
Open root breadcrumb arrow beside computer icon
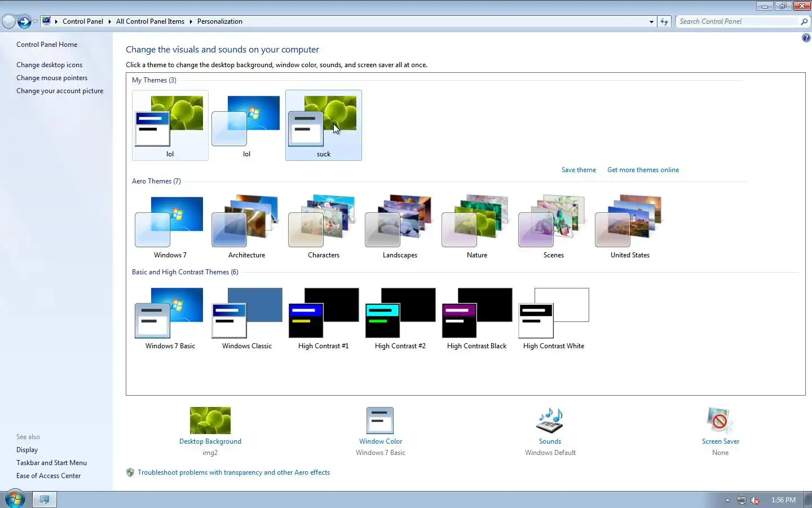pyautogui.click(x=56, y=21)
